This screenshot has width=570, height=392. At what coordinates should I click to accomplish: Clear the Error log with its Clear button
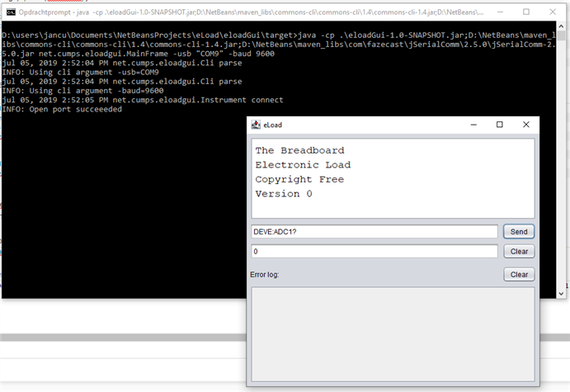pyautogui.click(x=519, y=275)
